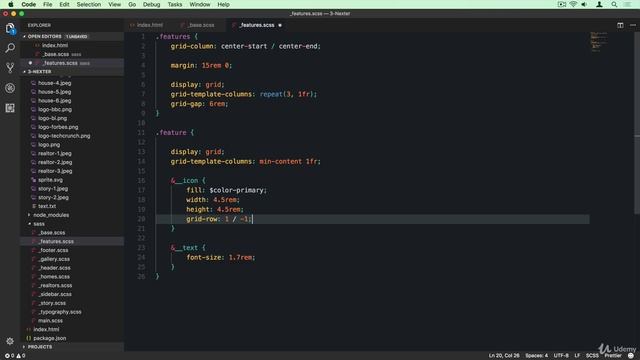Open the Search view in activity bar
This screenshot has width=640, height=360.
point(10,48)
